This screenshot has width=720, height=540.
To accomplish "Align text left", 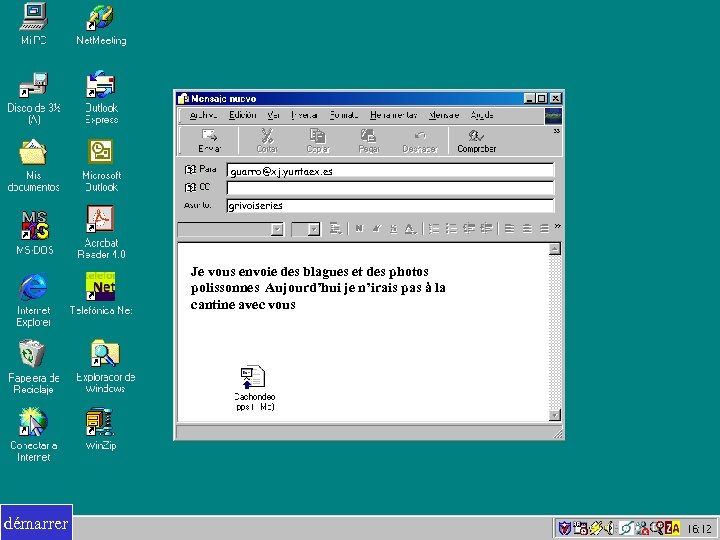I will pos(509,229).
